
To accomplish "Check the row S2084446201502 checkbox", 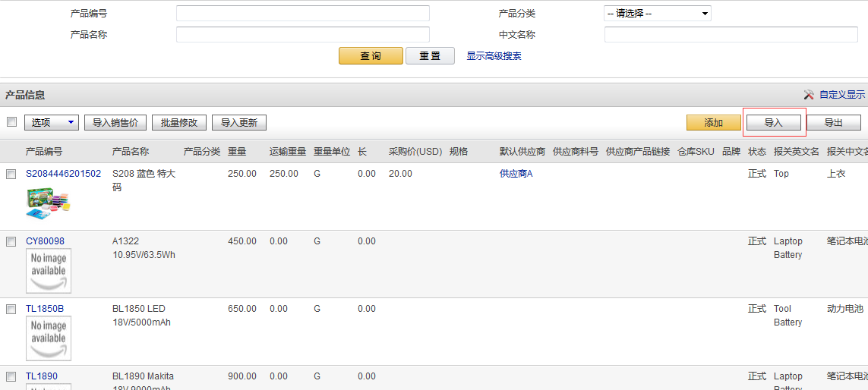I will (11, 175).
